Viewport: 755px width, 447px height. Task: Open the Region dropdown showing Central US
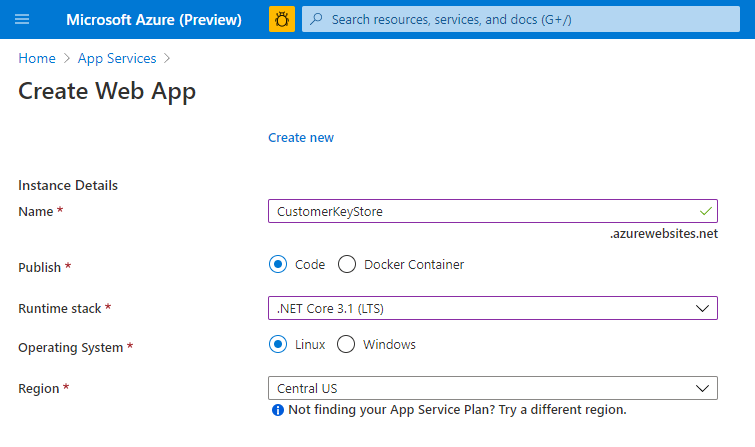coord(493,388)
